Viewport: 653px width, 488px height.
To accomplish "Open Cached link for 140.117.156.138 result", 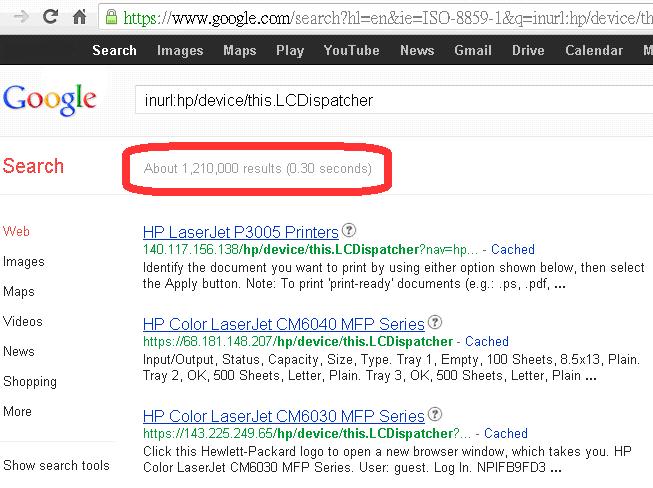I will point(513,249).
